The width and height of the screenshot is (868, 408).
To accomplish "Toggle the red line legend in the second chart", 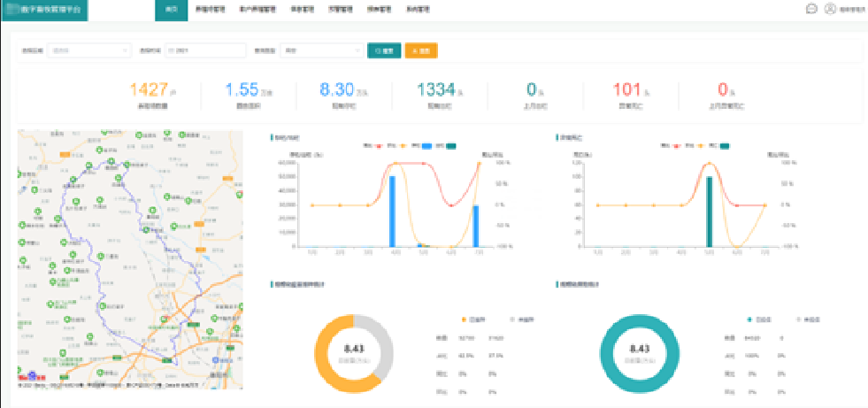I will pyautogui.click(x=670, y=146).
